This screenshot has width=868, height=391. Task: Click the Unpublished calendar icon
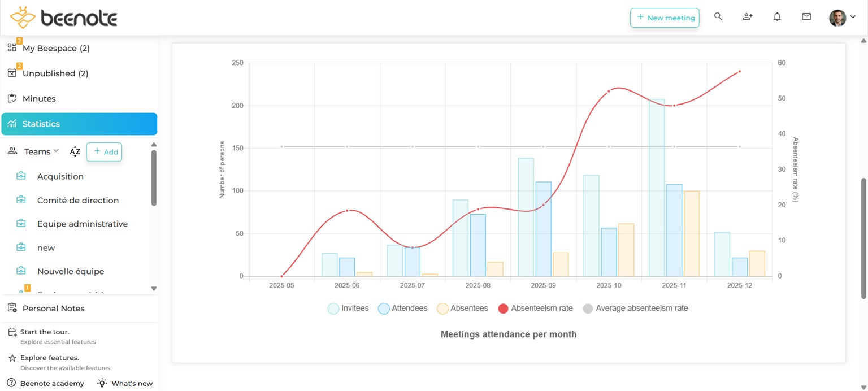click(x=12, y=73)
